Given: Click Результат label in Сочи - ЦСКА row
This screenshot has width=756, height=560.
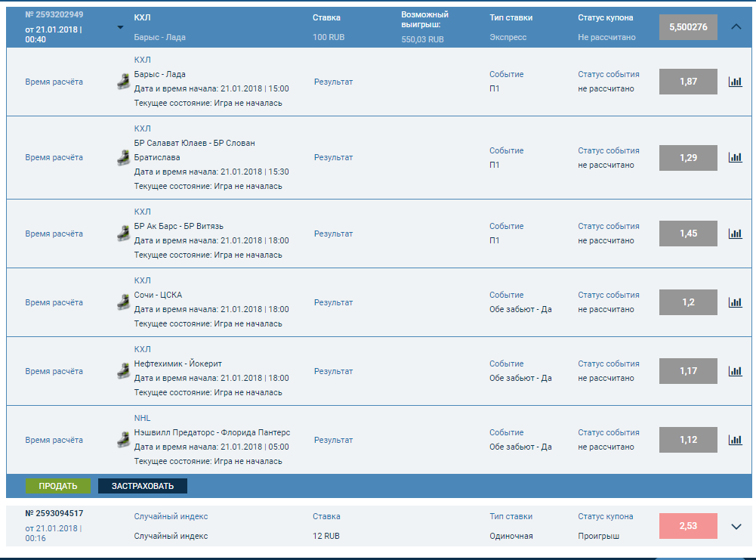Looking at the screenshot, I should point(333,302).
